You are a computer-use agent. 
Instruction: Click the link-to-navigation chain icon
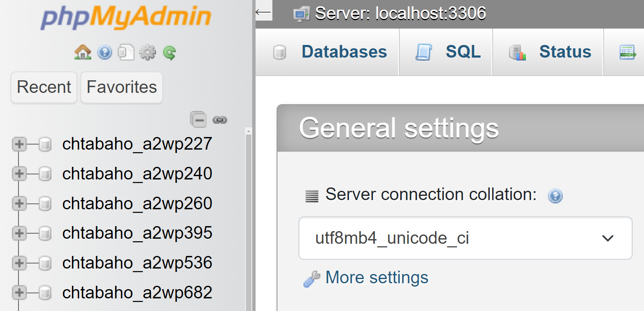[x=220, y=119]
